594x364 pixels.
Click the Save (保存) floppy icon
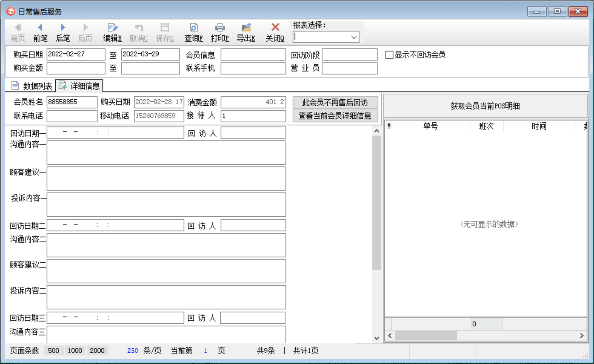pyautogui.click(x=164, y=27)
